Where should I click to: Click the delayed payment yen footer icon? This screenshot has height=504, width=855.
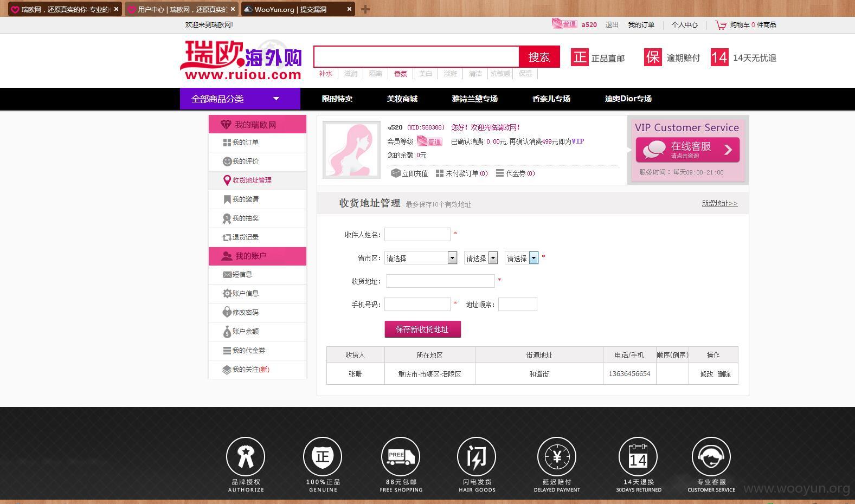tap(557, 457)
